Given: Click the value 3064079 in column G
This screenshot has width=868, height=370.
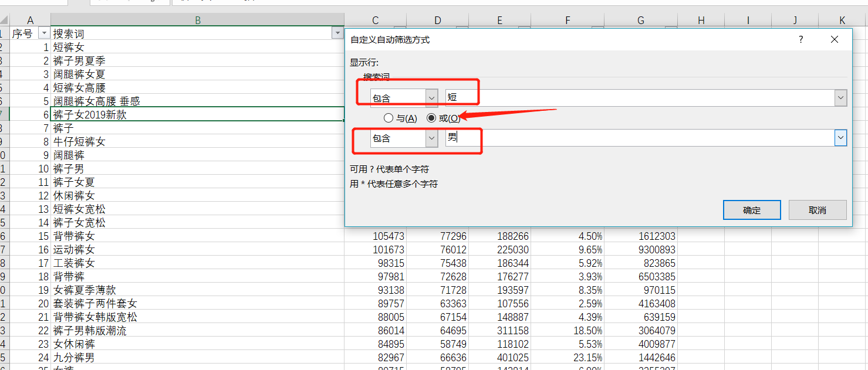Looking at the screenshot, I should tap(657, 331).
